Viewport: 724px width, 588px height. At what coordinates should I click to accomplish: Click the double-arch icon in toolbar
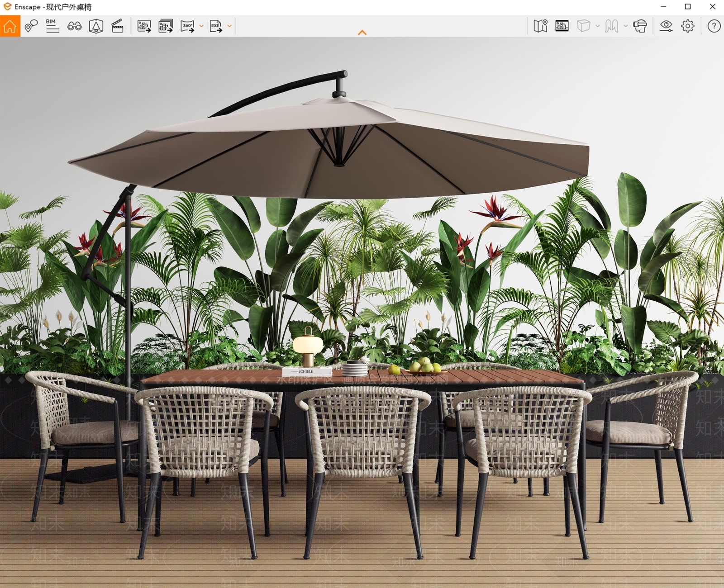point(612,26)
